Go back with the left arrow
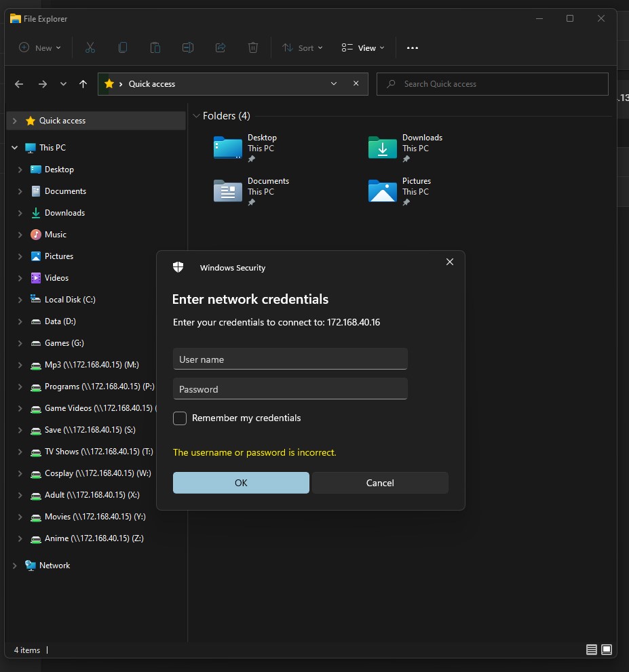629x672 pixels. [19, 84]
